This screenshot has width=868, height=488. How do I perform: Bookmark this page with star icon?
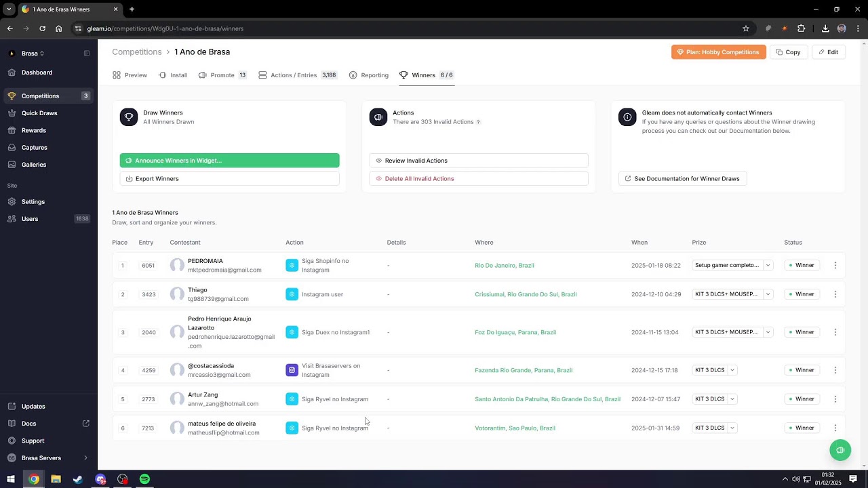(x=746, y=28)
